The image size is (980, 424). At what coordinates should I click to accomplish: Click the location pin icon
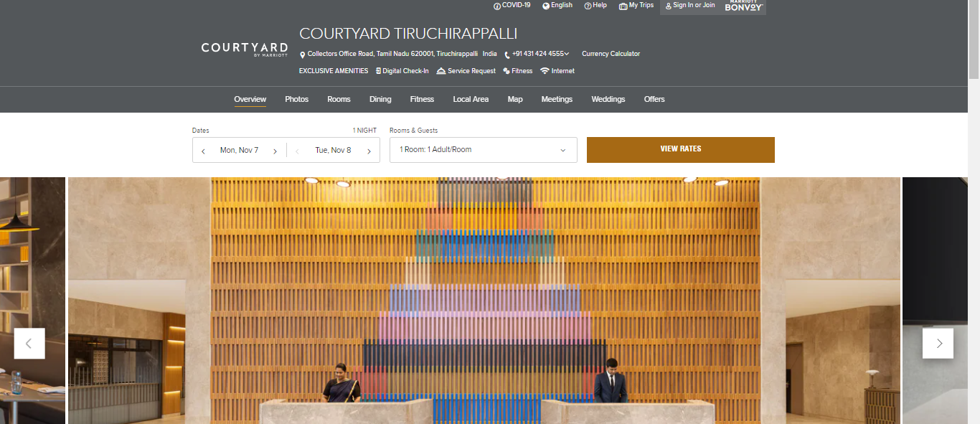pos(303,55)
